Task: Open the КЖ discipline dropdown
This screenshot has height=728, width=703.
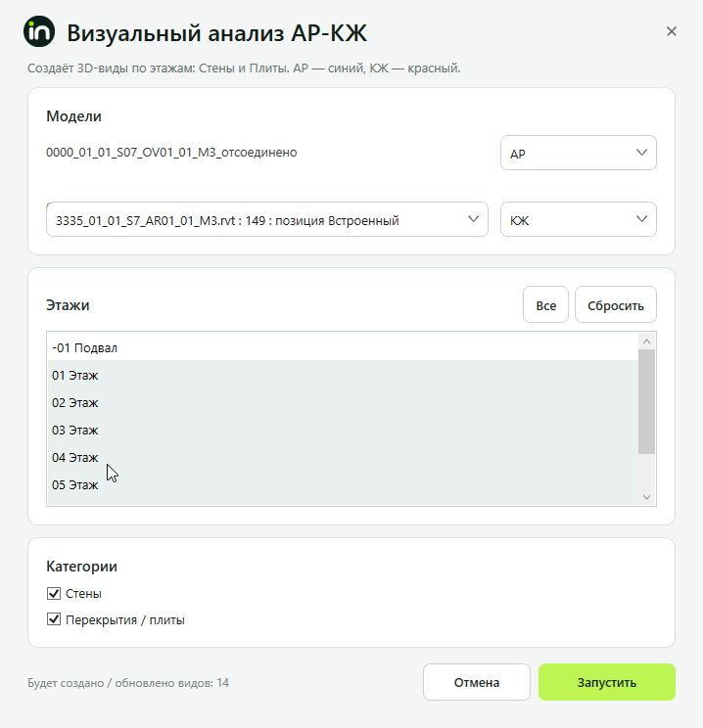Action: point(578,219)
